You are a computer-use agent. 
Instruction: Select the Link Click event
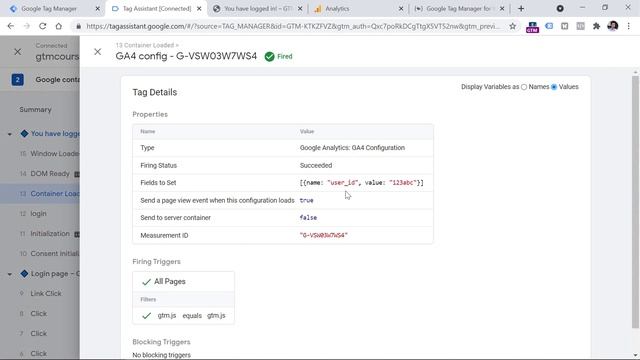(x=46, y=293)
